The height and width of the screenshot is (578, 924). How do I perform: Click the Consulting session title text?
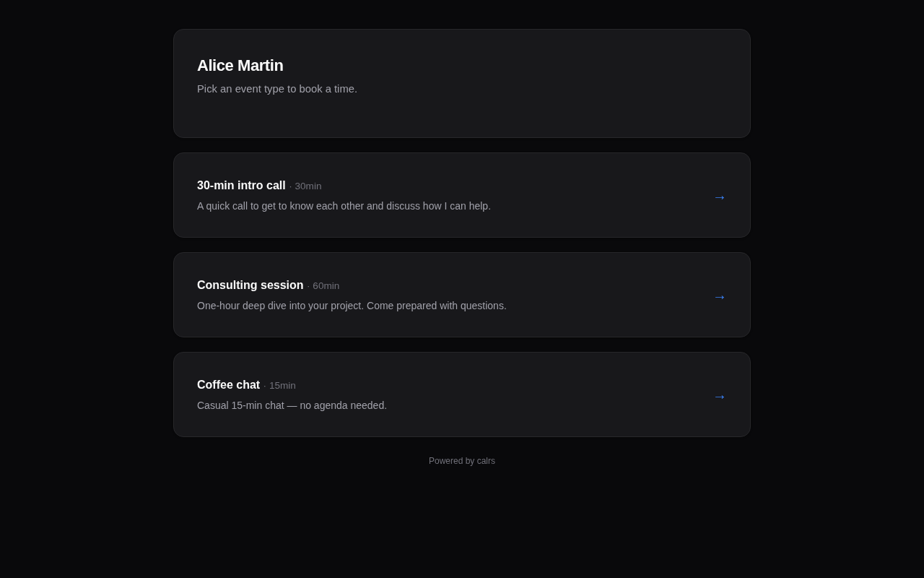pyautogui.click(x=250, y=285)
